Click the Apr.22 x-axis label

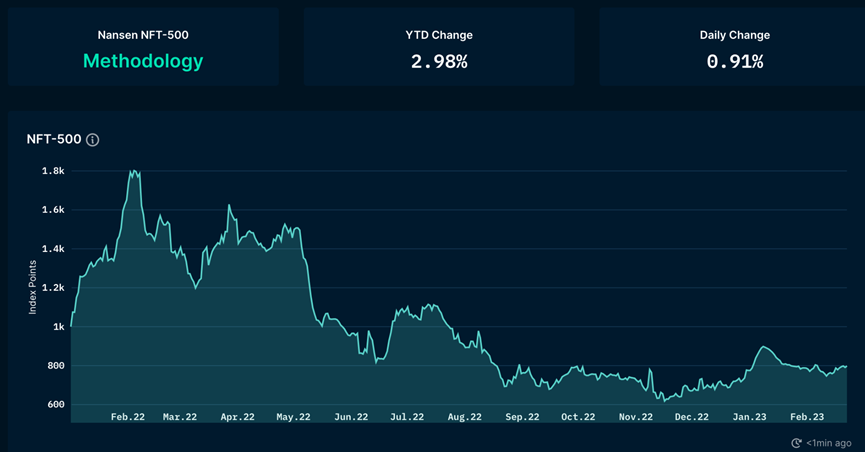(x=238, y=417)
